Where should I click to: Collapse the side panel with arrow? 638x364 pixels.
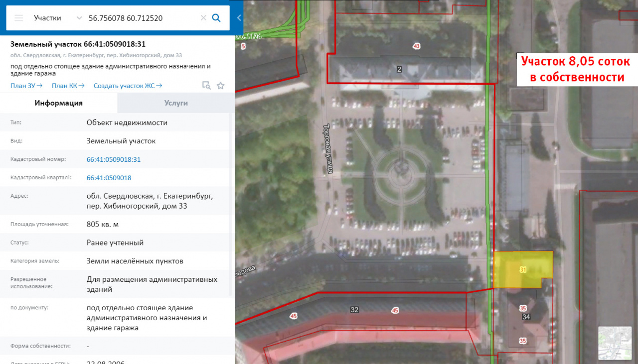239,18
